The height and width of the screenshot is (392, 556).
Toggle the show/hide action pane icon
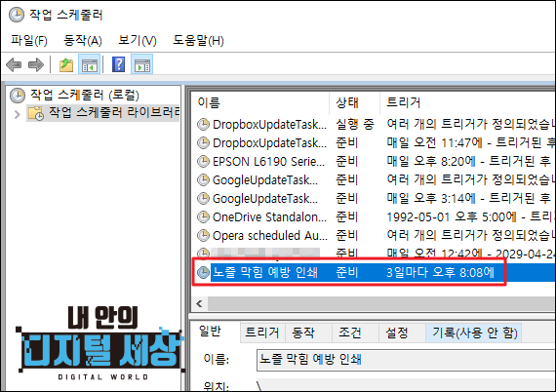(x=141, y=65)
